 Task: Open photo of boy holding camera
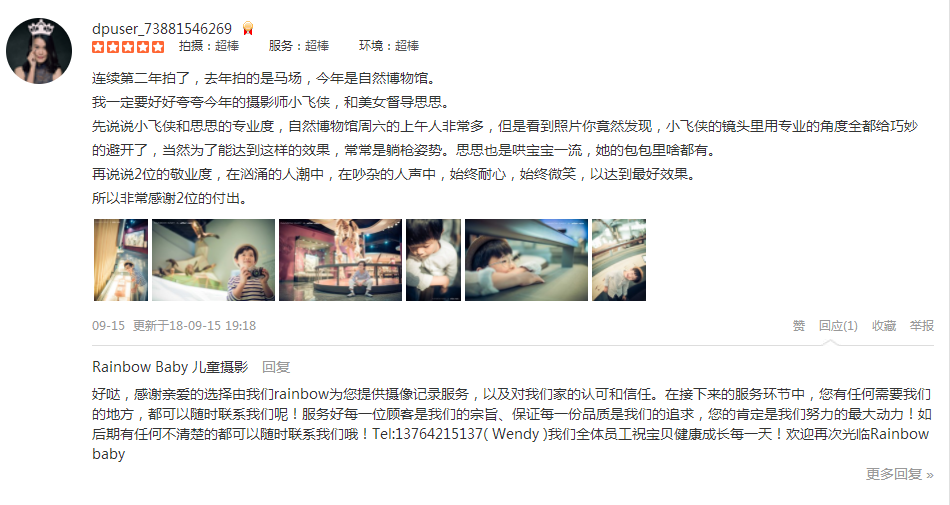point(213,260)
